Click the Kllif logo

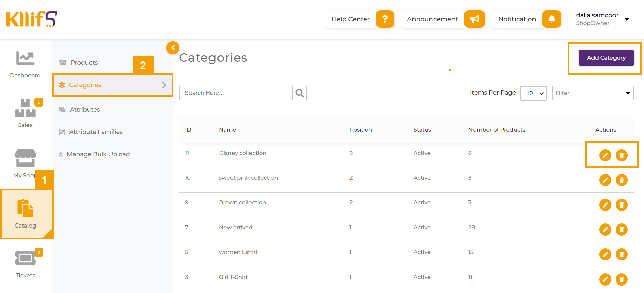click(x=32, y=19)
